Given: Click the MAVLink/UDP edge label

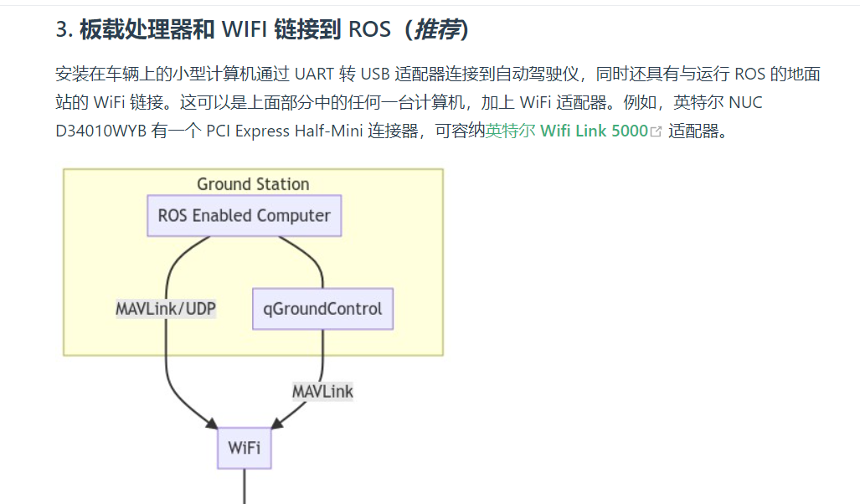Looking at the screenshot, I should pos(166,309).
